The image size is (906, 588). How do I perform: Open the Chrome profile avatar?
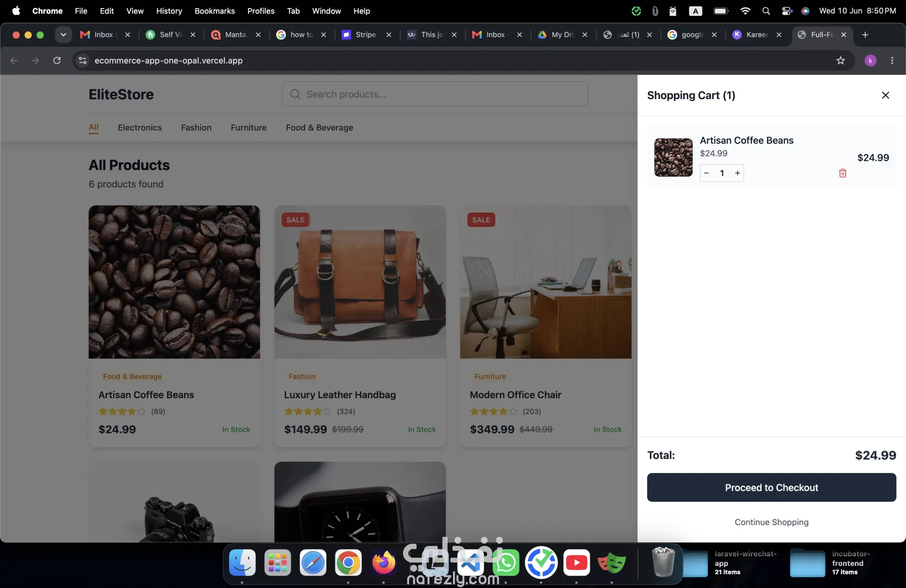(871, 60)
